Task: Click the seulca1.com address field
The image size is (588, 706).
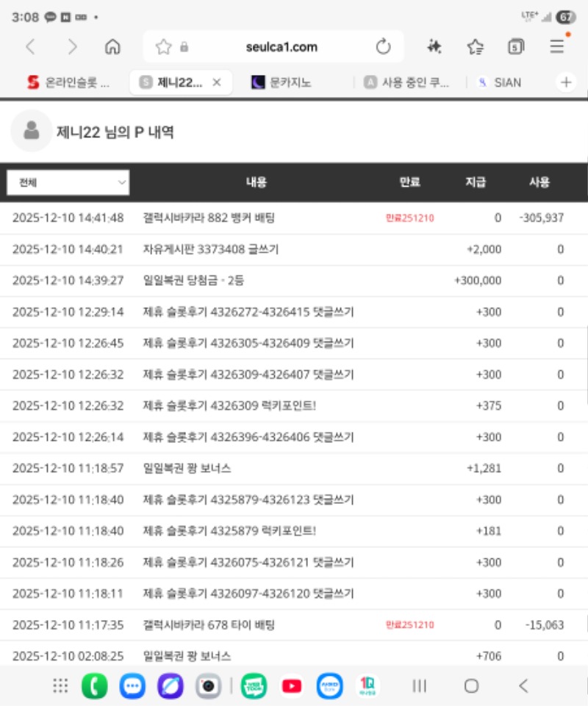Action: [x=282, y=47]
